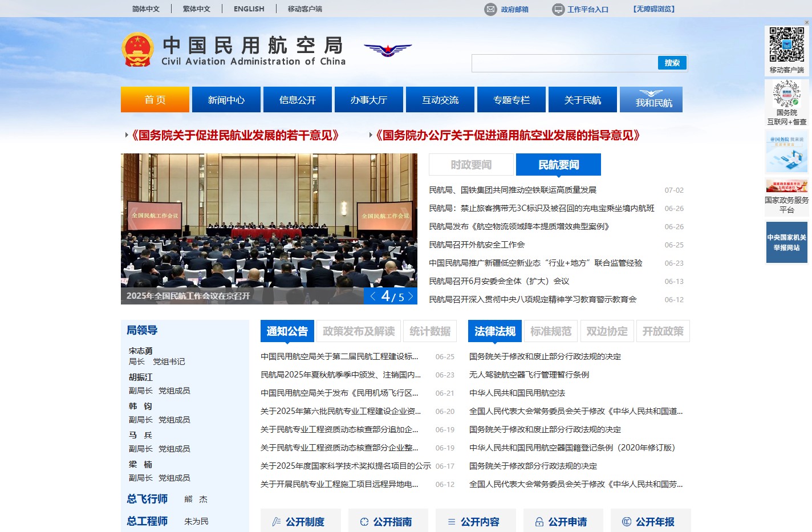Image resolution: width=812 pixels, height=532 pixels.
Task: Go to 首页 navigation tab
Action: [x=155, y=100]
